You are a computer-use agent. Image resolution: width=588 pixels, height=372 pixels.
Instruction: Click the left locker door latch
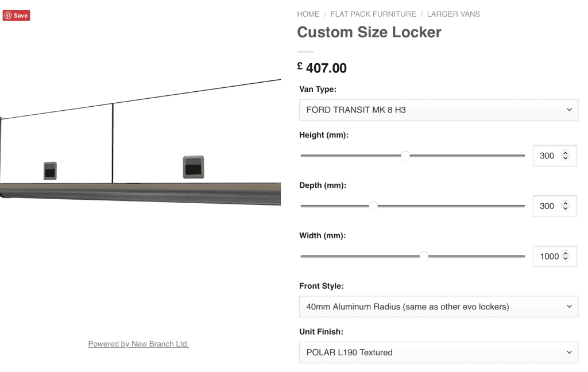tap(50, 171)
